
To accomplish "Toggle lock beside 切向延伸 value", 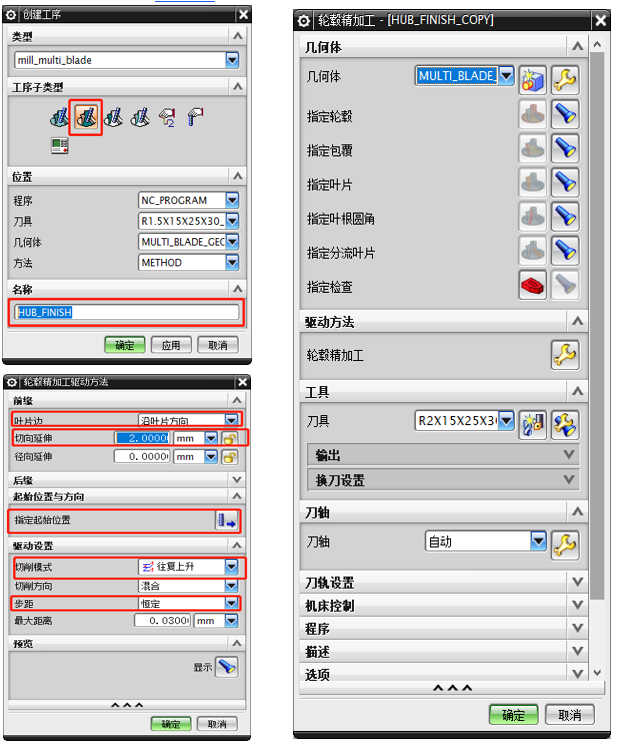I will point(230,439).
